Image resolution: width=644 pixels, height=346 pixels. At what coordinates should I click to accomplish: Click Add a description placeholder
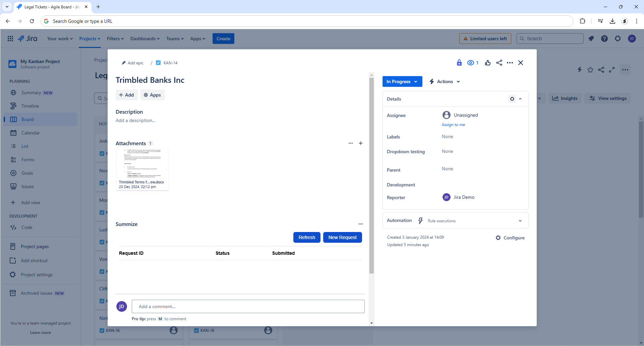(x=135, y=120)
